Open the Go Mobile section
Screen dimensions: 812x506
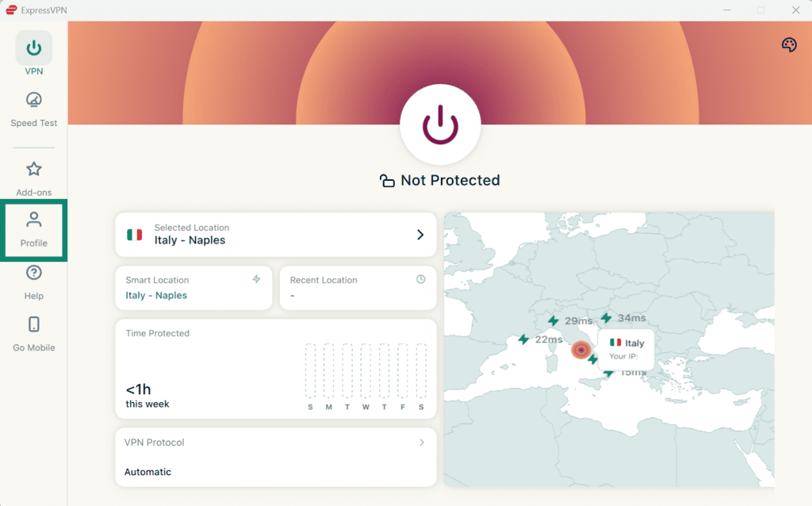[x=33, y=334]
